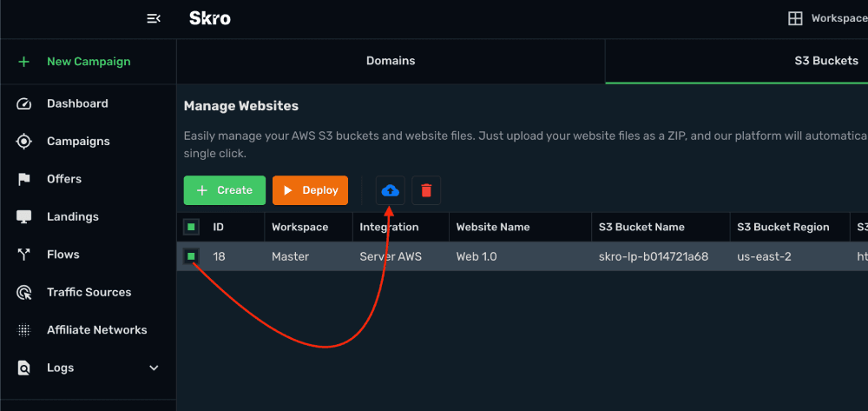Sort by the S3 Bucket Region column header
The image size is (868, 411).
[x=783, y=227]
